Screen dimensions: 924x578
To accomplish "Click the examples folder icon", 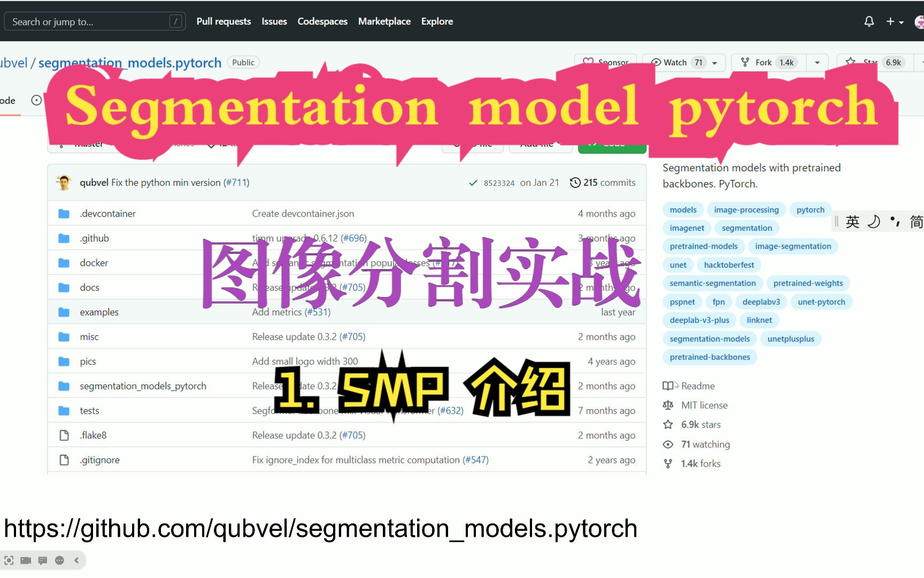I will coord(64,312).
